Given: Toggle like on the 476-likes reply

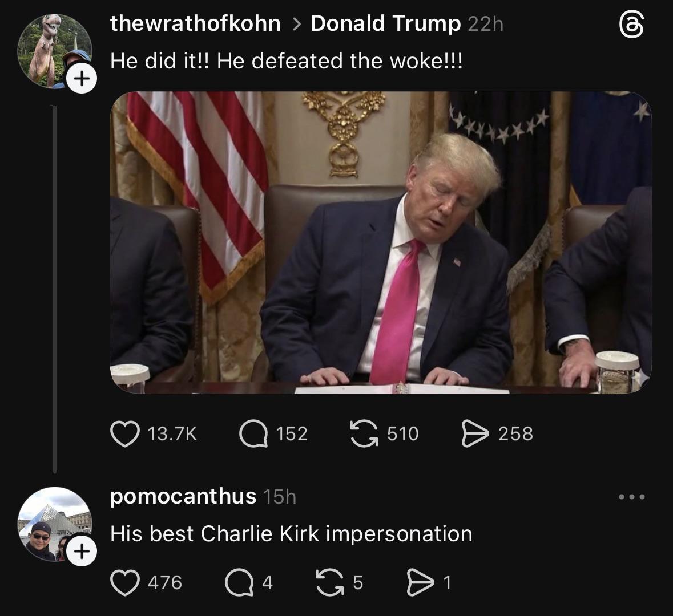Looking at the screenshot, I should pyautogui.click(x=127, y=582).
